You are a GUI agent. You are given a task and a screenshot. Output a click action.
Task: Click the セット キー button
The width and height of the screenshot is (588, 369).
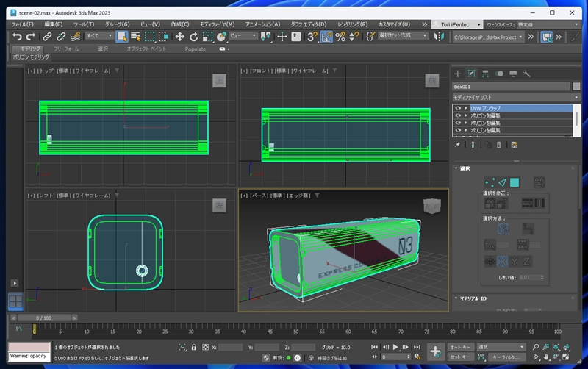coord(460,357)
